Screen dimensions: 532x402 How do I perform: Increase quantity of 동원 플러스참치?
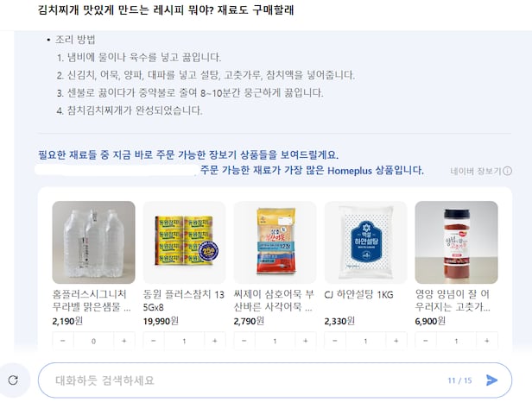(x=215, y=341)
